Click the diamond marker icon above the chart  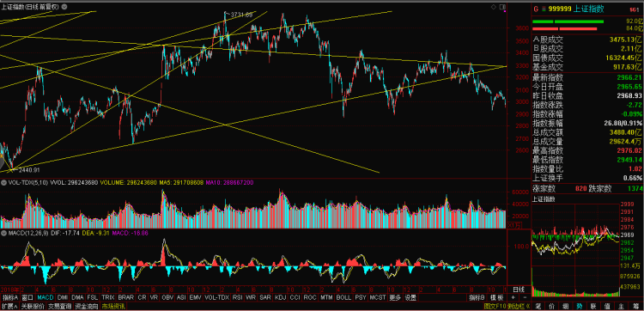[493, 7]
